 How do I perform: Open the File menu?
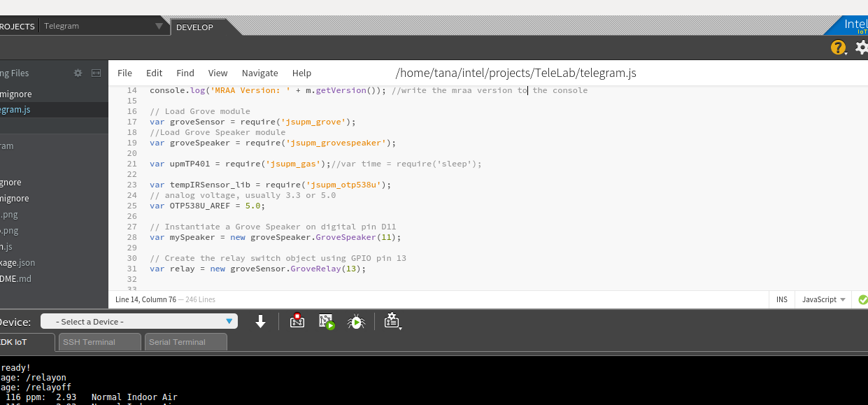(x=124, y=73)
